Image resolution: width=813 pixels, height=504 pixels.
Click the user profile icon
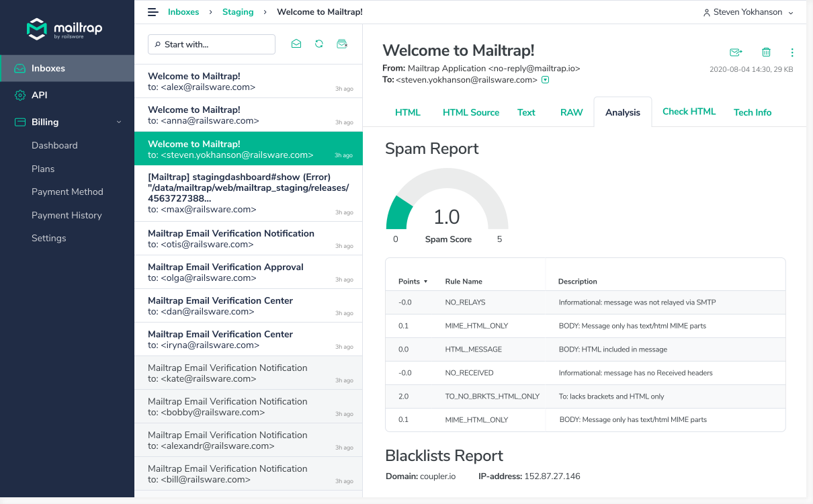pos(706,13)
